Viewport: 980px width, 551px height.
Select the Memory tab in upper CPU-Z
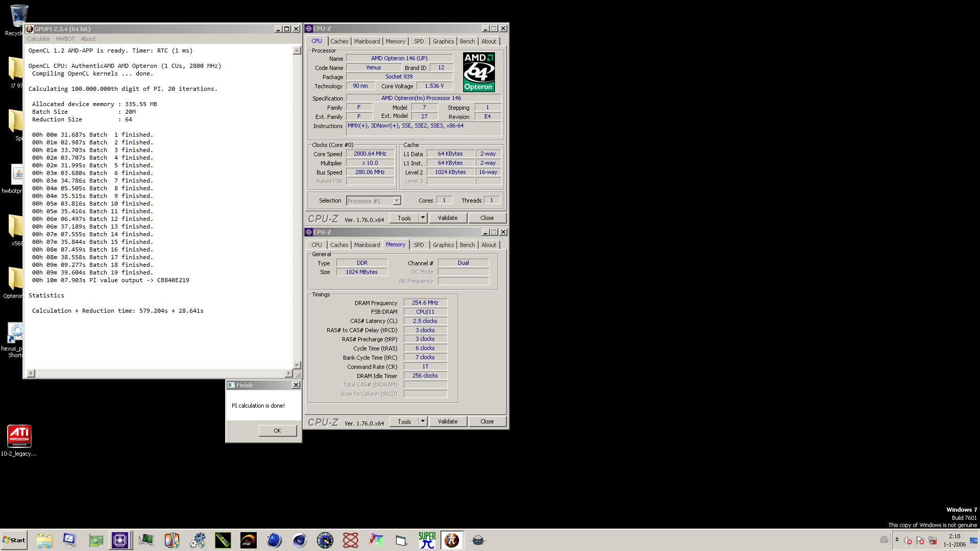[396, 41]
